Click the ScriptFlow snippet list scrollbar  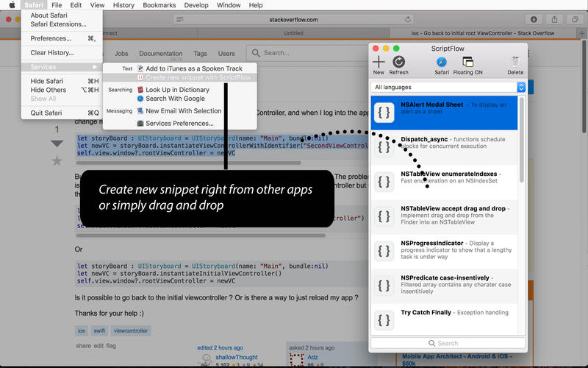tap(521, 140)
